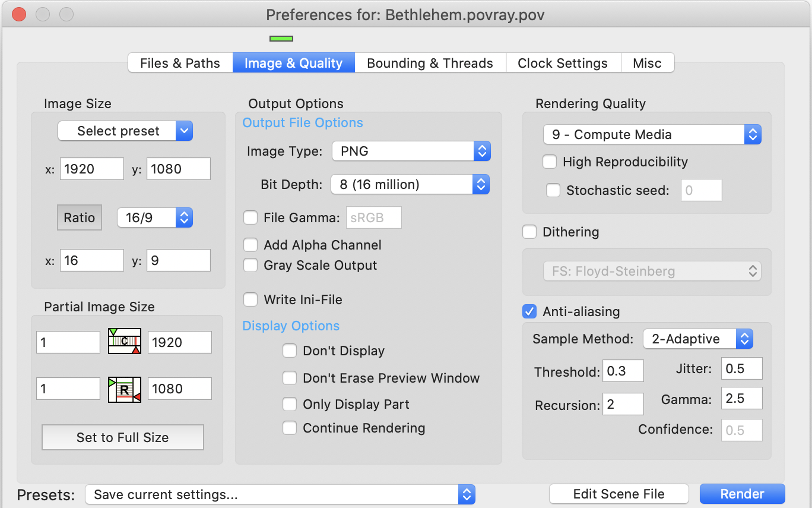
Task: Tick the Don't Display checkbox
Action: click(x=290, y=351)
